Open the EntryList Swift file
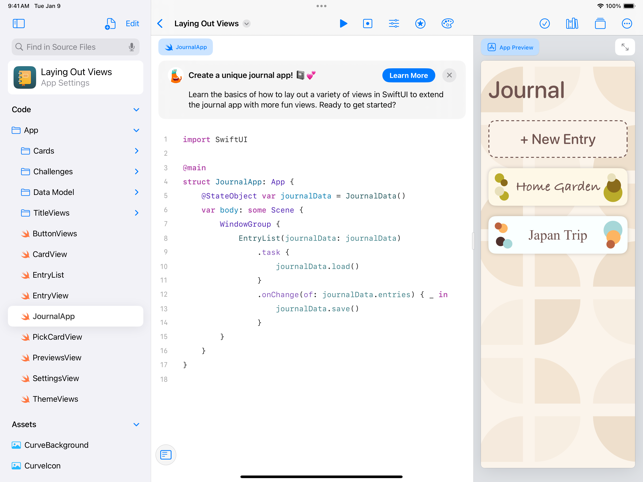 (x=75, y=275)
